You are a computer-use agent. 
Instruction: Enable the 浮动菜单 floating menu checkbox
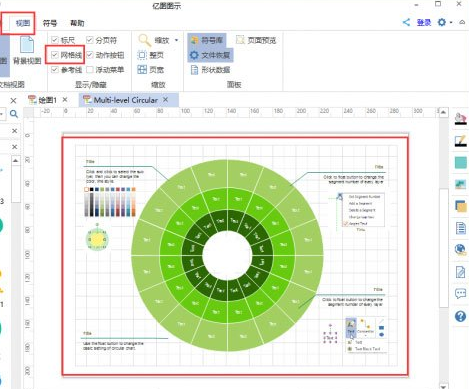pos(90,69)
